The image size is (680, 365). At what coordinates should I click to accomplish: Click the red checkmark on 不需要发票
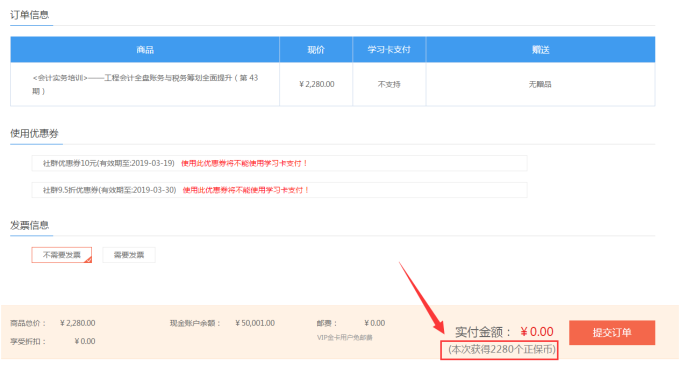pyautogui.click(x=88, y=260)
